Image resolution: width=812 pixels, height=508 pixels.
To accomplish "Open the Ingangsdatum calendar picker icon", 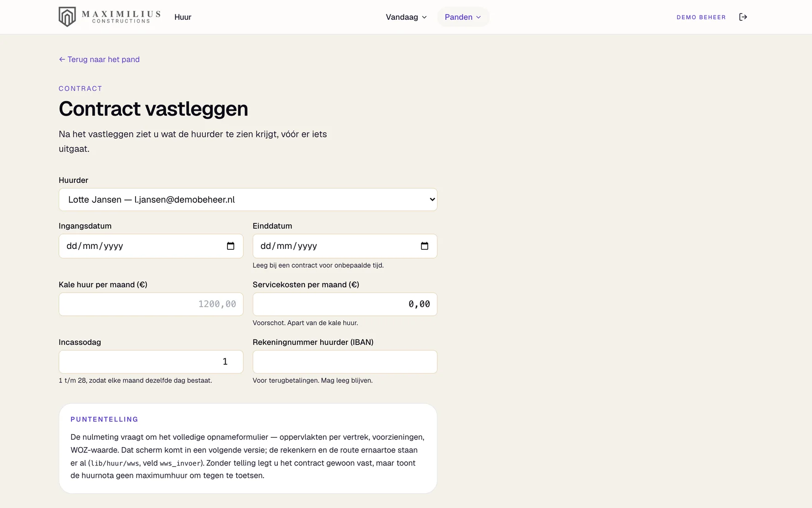I will [231, 246].
